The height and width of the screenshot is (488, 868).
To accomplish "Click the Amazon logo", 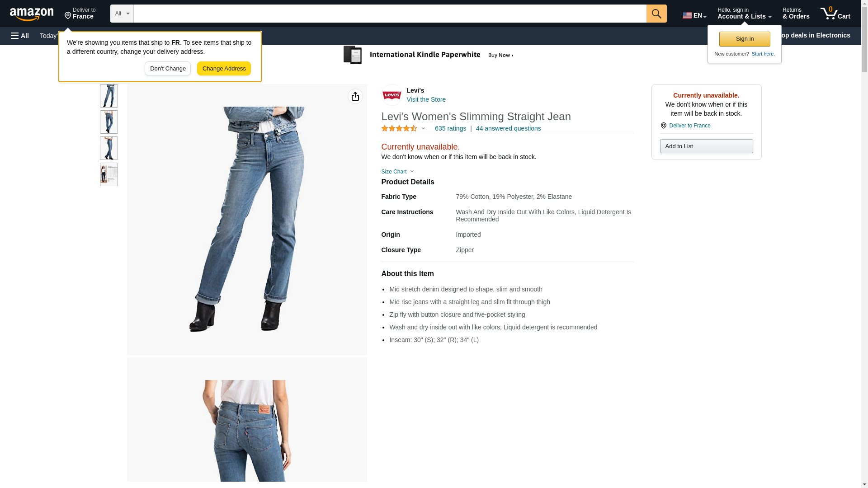I will pos(32,14).
